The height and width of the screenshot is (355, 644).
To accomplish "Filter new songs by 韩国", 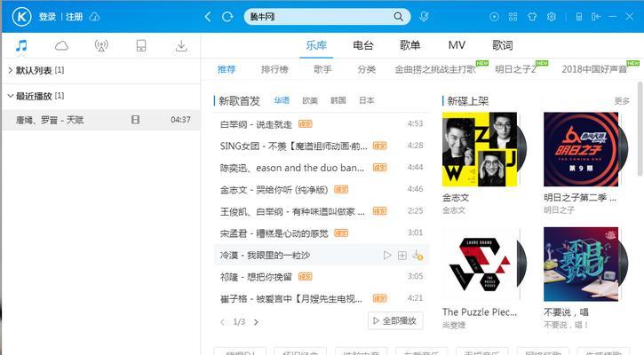I will [x=338, y=100].
